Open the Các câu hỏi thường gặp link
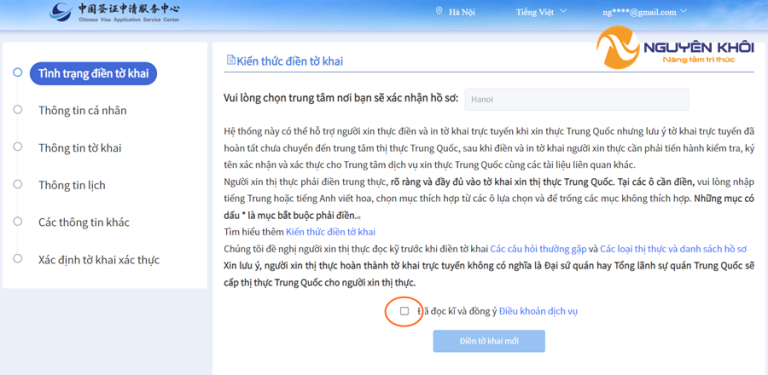 tap(538, 249)
